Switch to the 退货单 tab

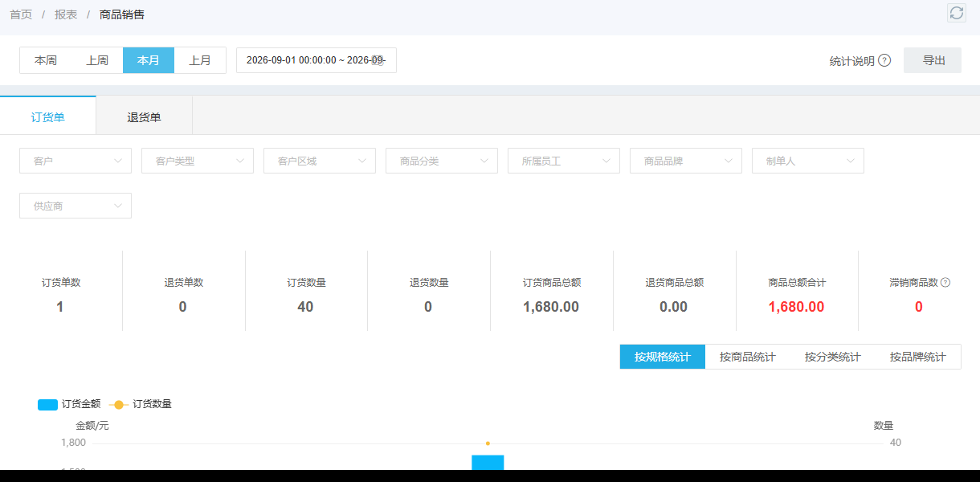click(x=145, y=116)
